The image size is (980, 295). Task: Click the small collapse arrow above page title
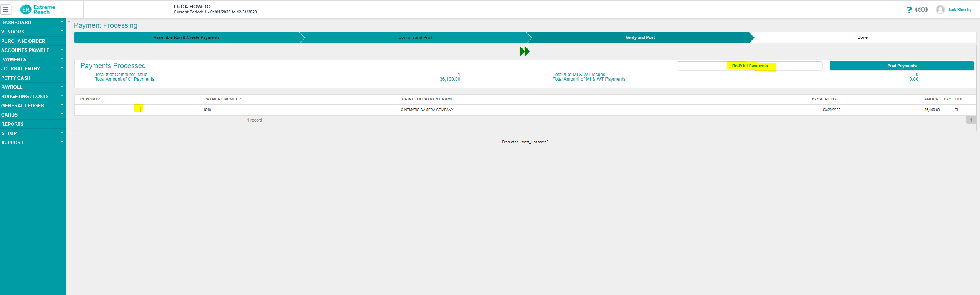tap(69, 22)
